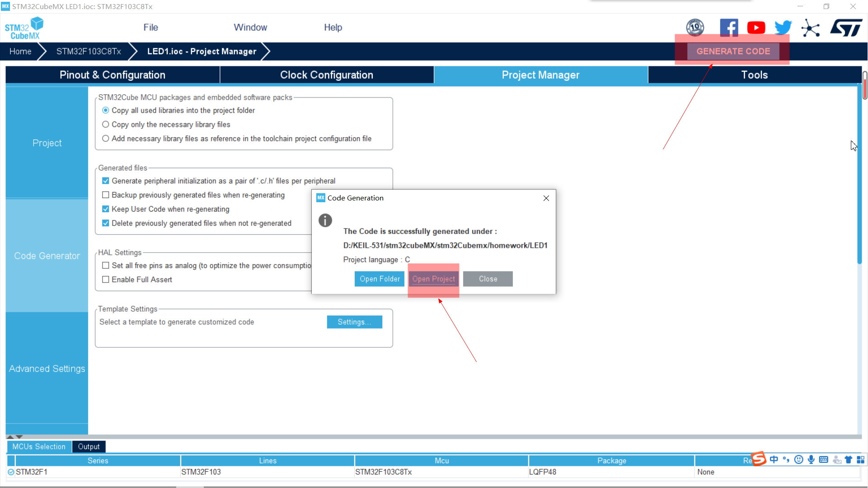The height and width of the screenshot is (488, 868).
Task: Open the Sogou emoji smiley icon
Action: (x=799, y=460)
